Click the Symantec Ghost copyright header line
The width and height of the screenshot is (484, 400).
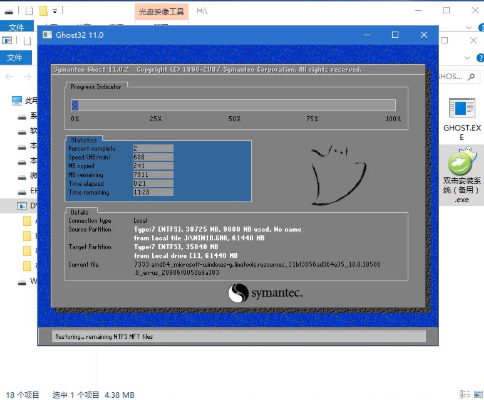(207, 69)
